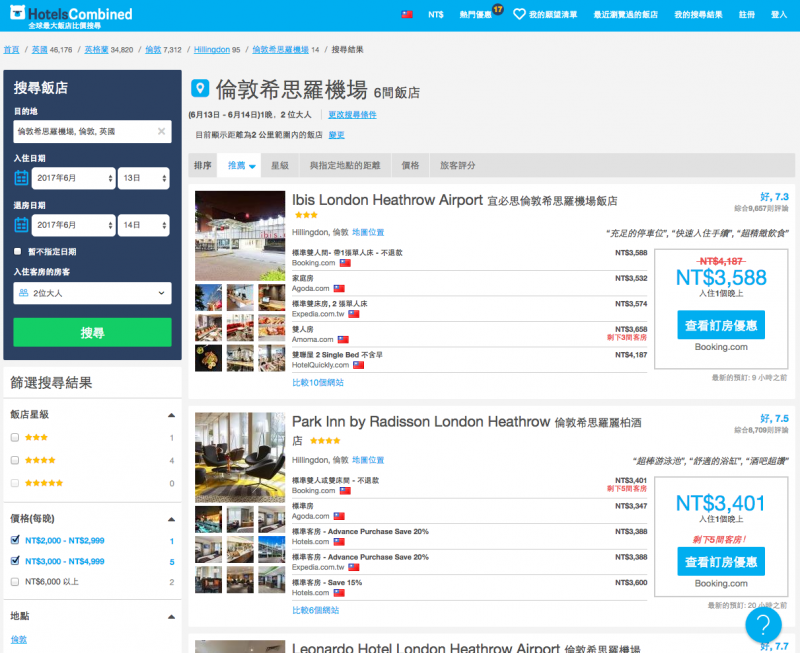
Task: Click the flag icon beside Ibis Expedia.com.tw rate
Action: pyautogui.click(x=354, y=314)
